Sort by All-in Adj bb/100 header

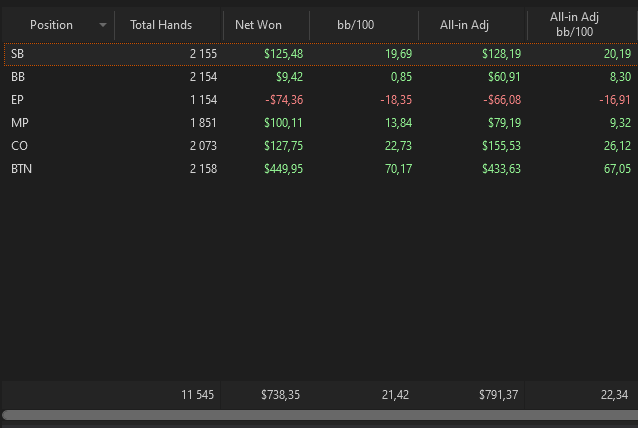click(582, 25)
